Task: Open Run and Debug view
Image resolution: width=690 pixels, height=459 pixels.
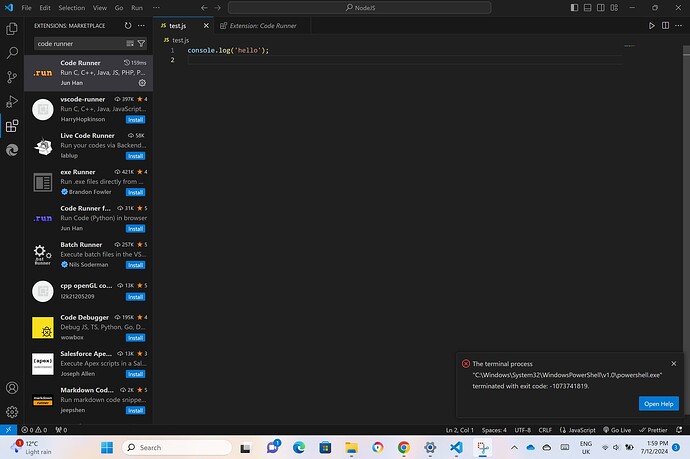Action: tap(12, 102)
